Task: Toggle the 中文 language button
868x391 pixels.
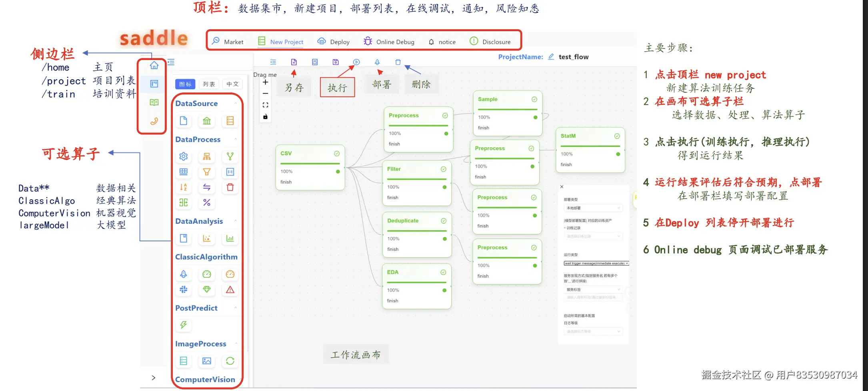Action: click(232, 84)
